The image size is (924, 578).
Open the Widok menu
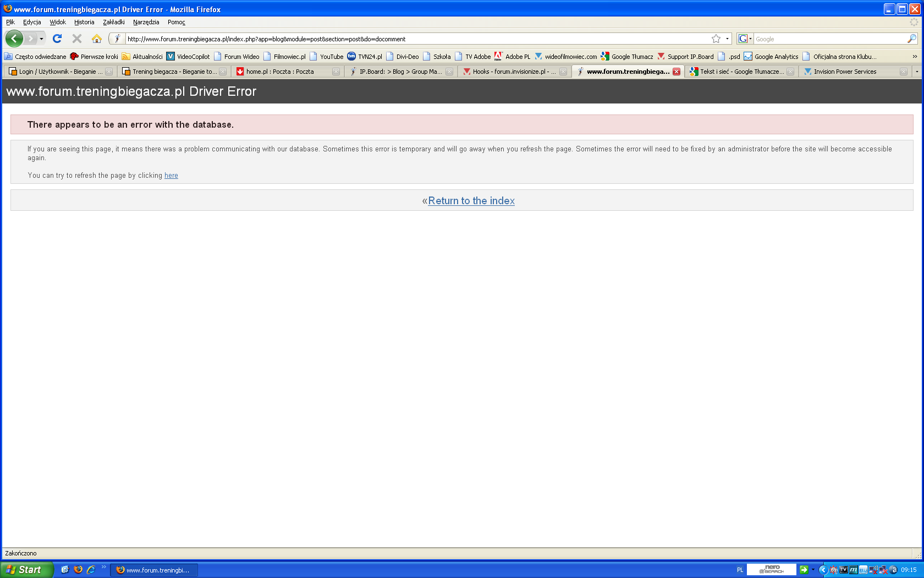[58, 22]
